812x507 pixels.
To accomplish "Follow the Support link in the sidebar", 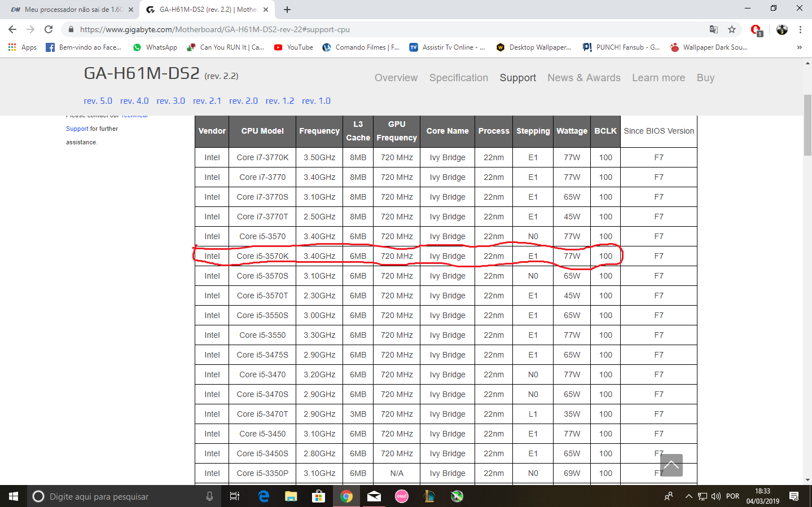I will click(77, 129).
